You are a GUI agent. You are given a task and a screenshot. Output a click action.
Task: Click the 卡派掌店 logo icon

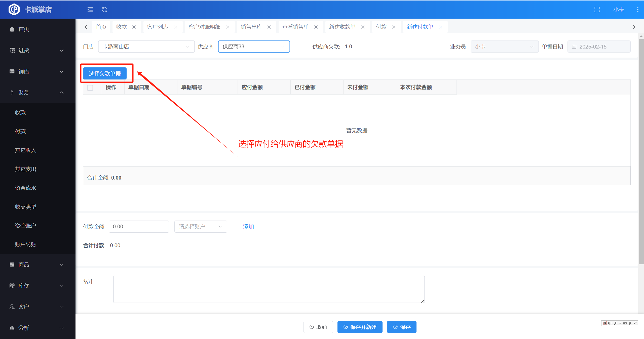(14, 10)
